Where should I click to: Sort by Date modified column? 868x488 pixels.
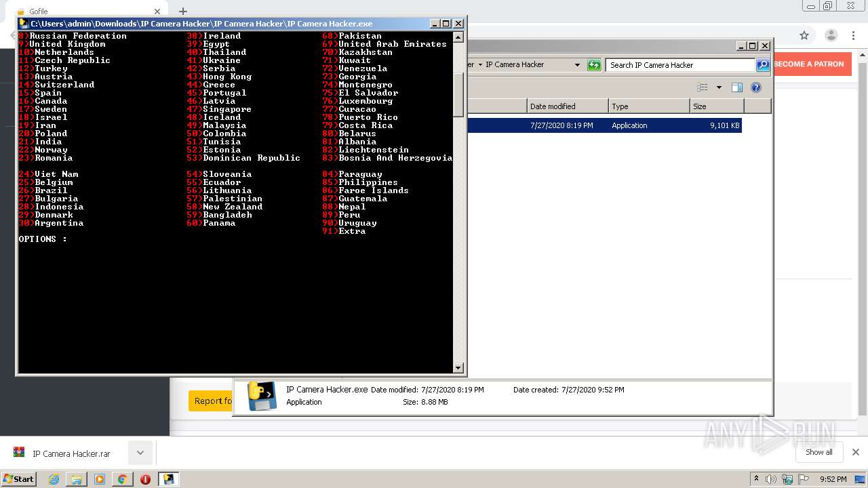click(x=568, y=106)
